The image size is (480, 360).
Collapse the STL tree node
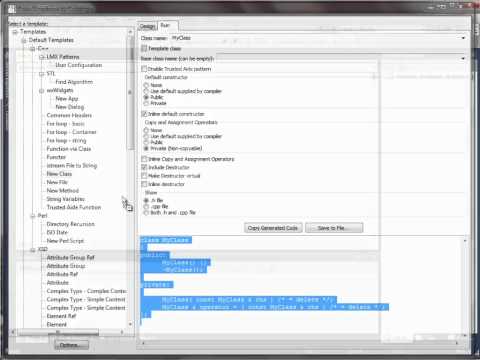click(x=41, y=74)
